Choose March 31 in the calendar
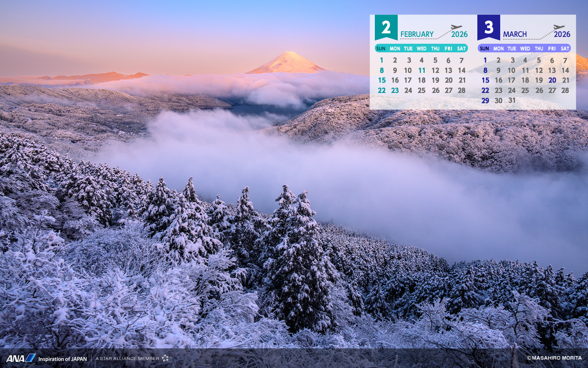588x368 pixels. click(512, 101)
